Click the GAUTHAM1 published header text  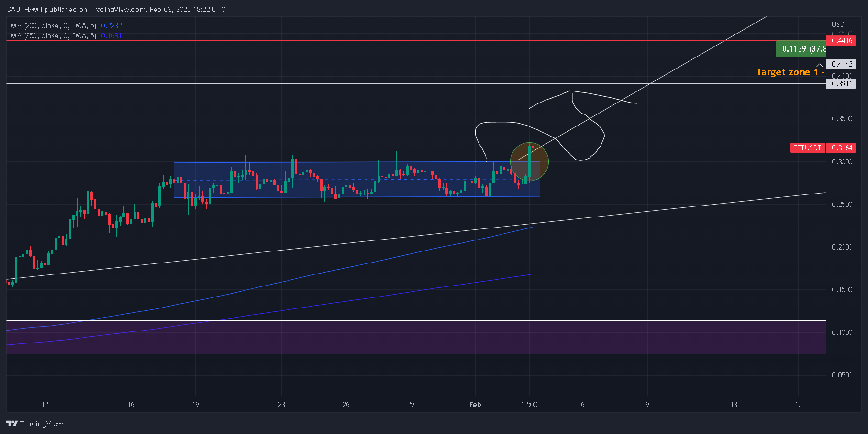116,10
